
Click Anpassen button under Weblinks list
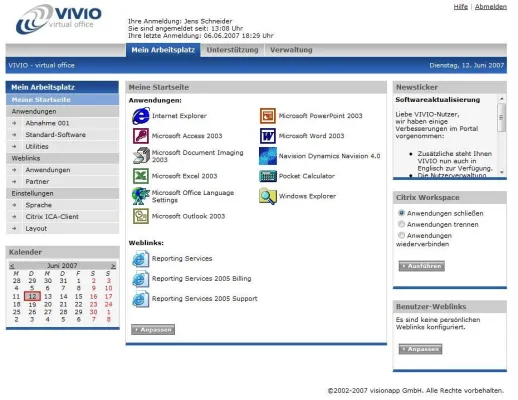[153, 329]
